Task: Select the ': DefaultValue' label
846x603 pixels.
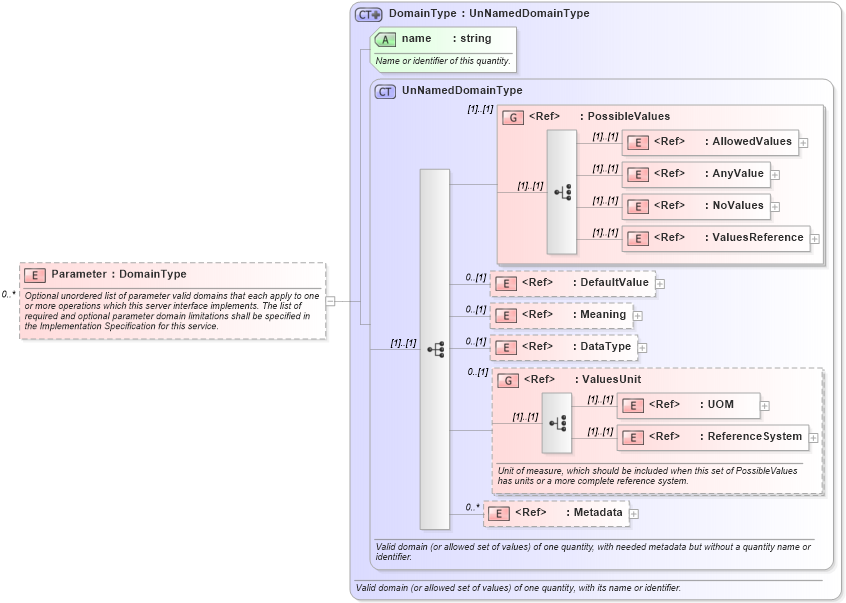Action: click(610, 282)
